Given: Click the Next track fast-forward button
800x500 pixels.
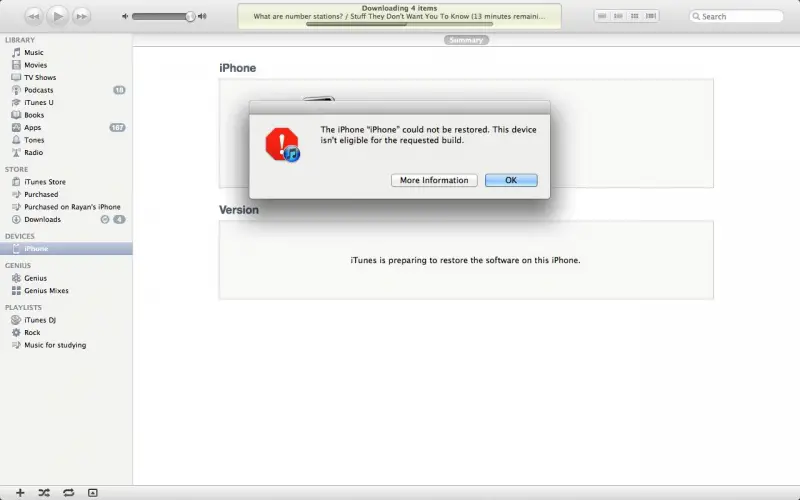Looking at the screenshot, I should pos(82,16).
